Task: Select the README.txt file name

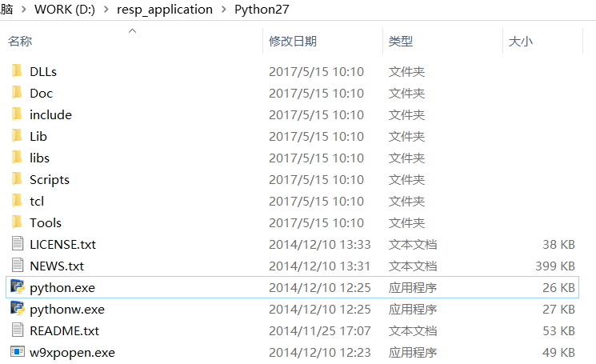Action: pos(64,331)
